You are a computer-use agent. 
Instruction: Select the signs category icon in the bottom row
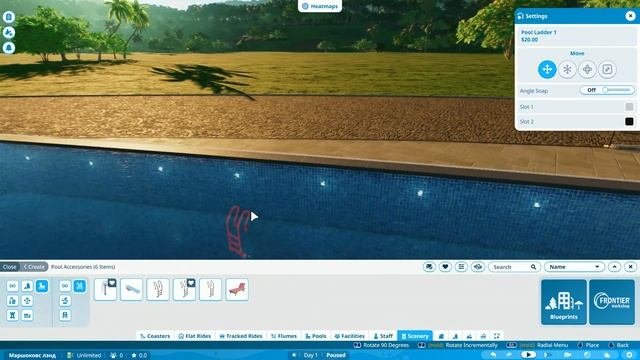pyautogui.click(x=27, y=316)
